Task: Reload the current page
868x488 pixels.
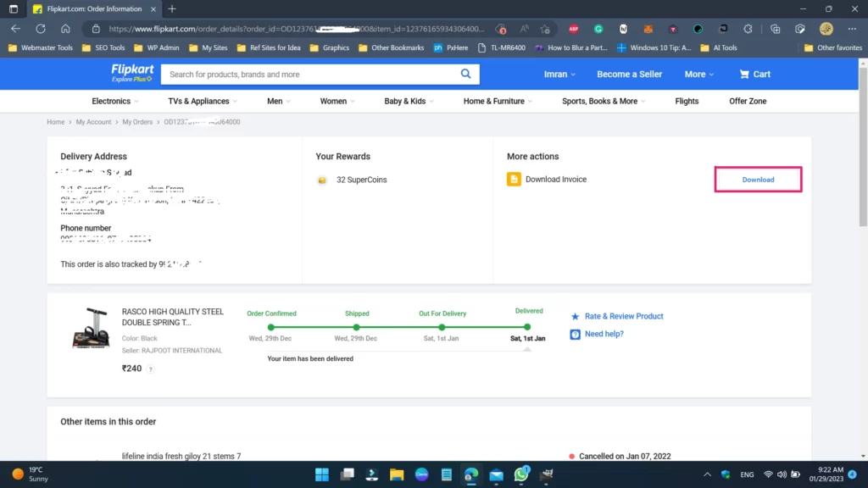Action: [x=41, y=29]
